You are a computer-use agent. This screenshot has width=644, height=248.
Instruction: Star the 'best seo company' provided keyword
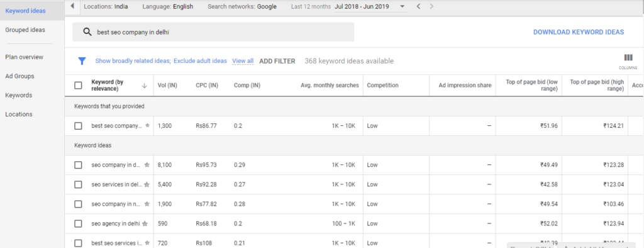tap(147, 125)
